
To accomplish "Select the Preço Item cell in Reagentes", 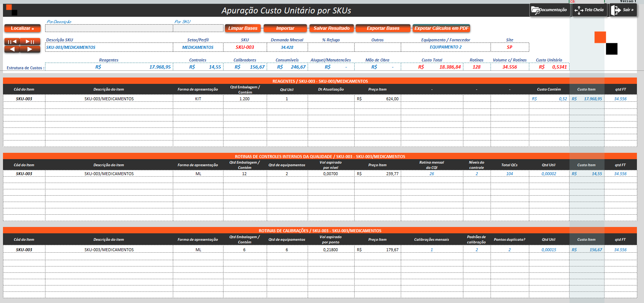I will pyautogui.click(x=377, y=99).
